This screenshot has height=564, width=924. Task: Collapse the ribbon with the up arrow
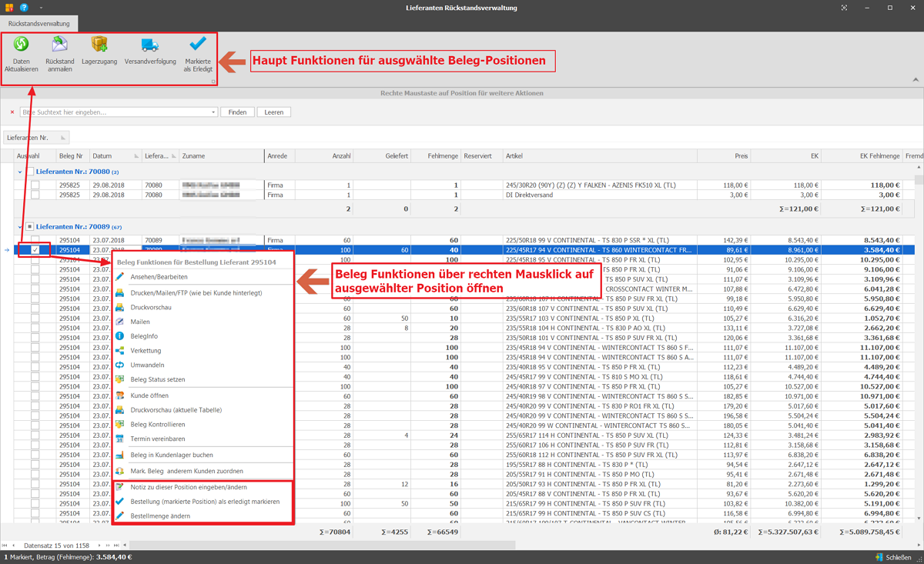pyautogui.click(x=916, y=79)
